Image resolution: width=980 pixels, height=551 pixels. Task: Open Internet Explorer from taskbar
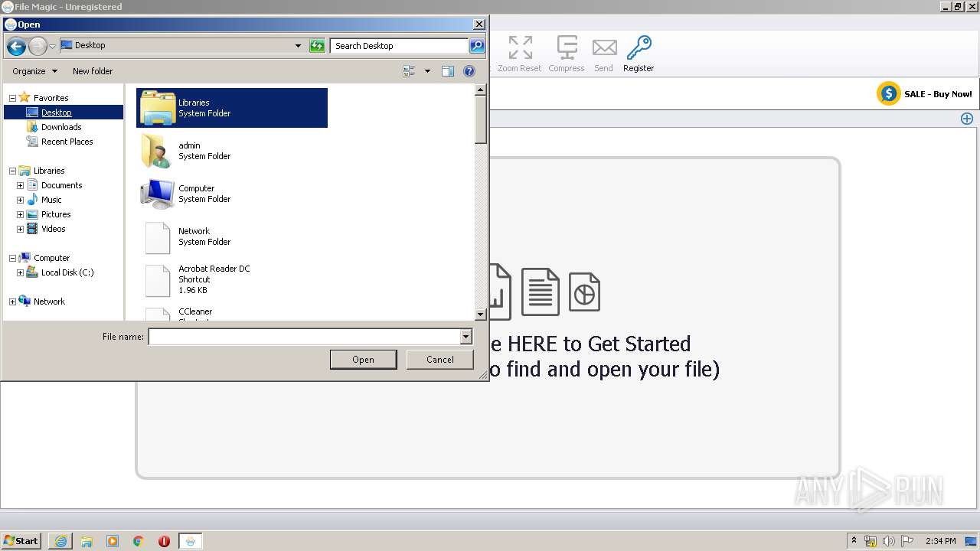pyautogui.click(x=60, y=541)
